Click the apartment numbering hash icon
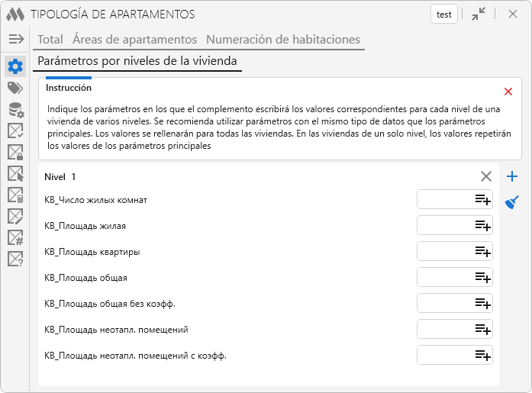 (x=15, y=238)
